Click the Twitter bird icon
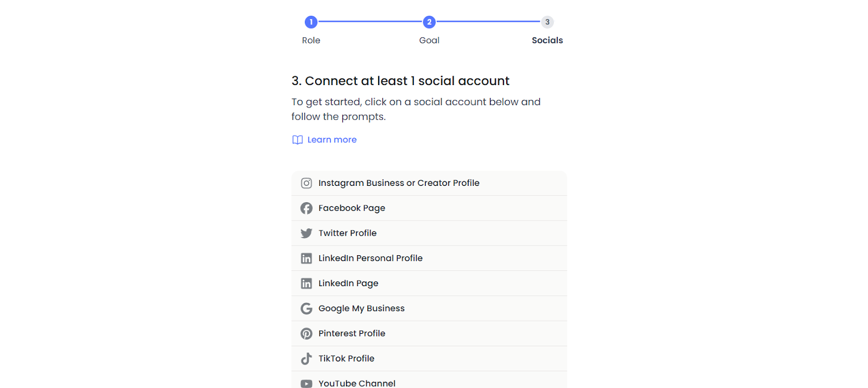 pyautogui.click(x=307, y=233)
